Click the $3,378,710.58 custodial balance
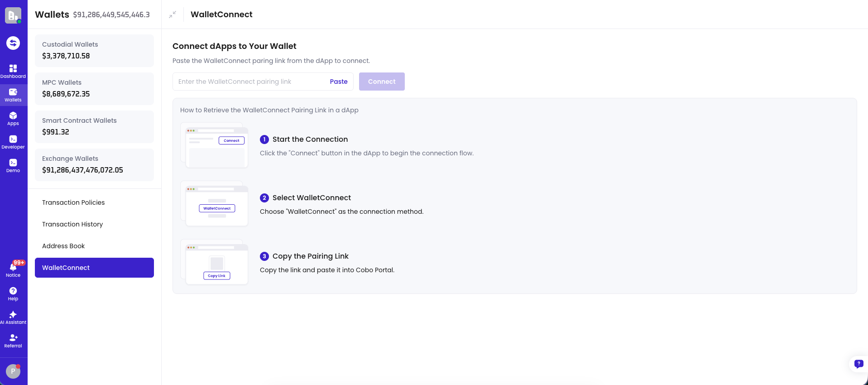 (66, 56)
